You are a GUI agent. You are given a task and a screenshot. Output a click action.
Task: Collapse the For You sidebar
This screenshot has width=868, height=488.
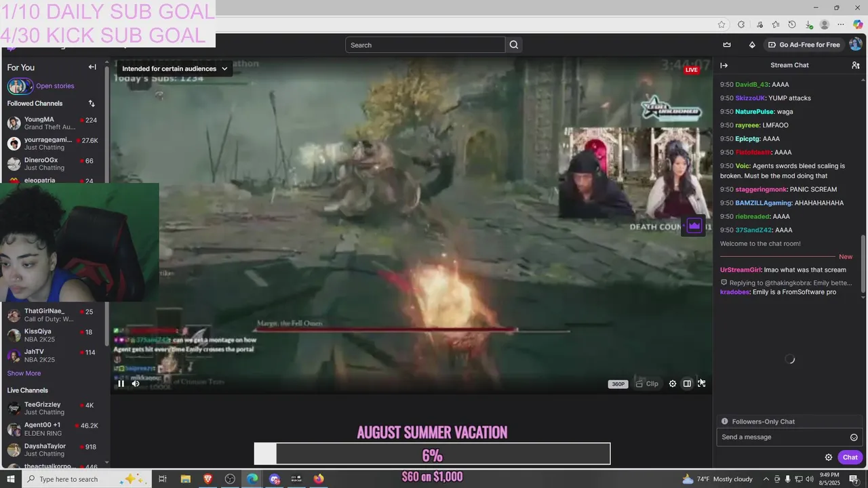(x=92, y=67)
